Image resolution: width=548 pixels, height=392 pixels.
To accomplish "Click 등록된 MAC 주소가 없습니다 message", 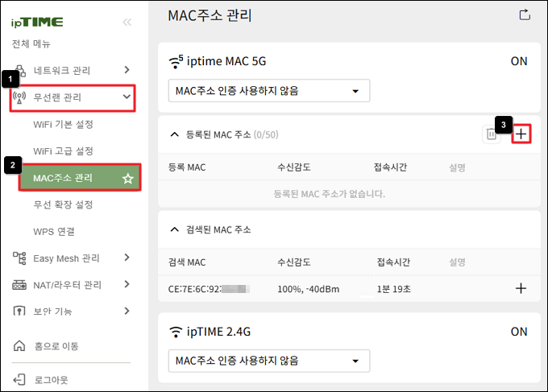I will 330,194.
